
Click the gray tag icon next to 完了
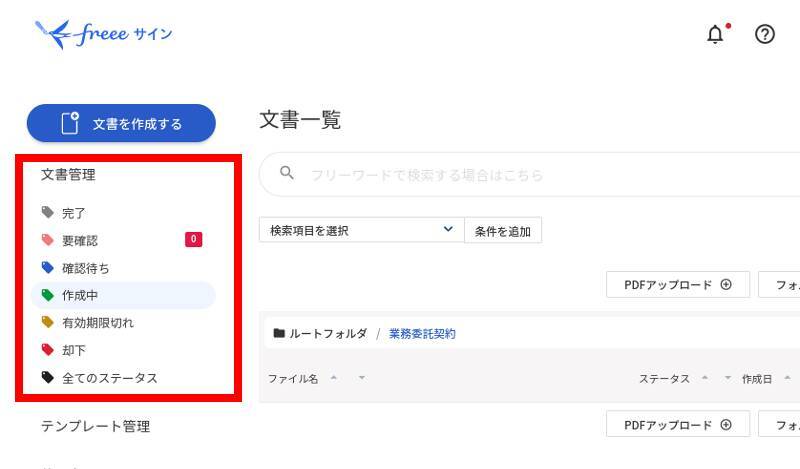[47, 212]
